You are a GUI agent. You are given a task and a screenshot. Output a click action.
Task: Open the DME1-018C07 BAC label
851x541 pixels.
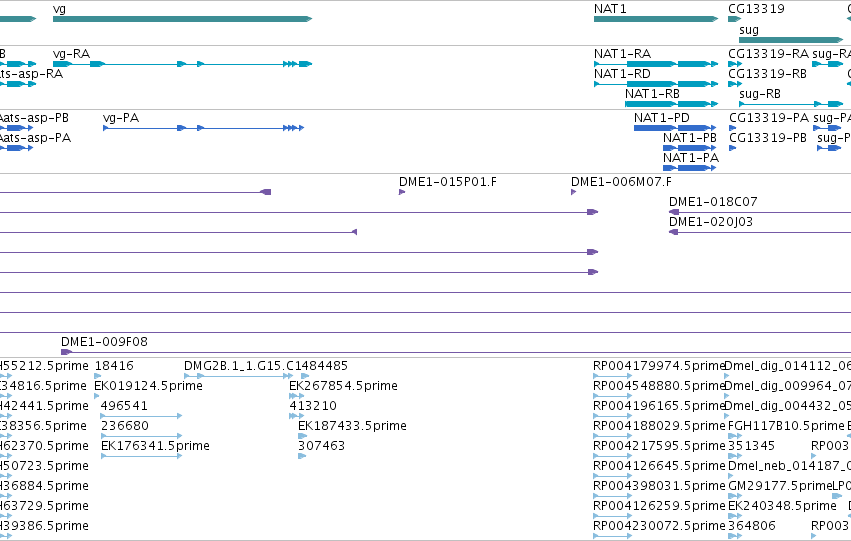713,202
